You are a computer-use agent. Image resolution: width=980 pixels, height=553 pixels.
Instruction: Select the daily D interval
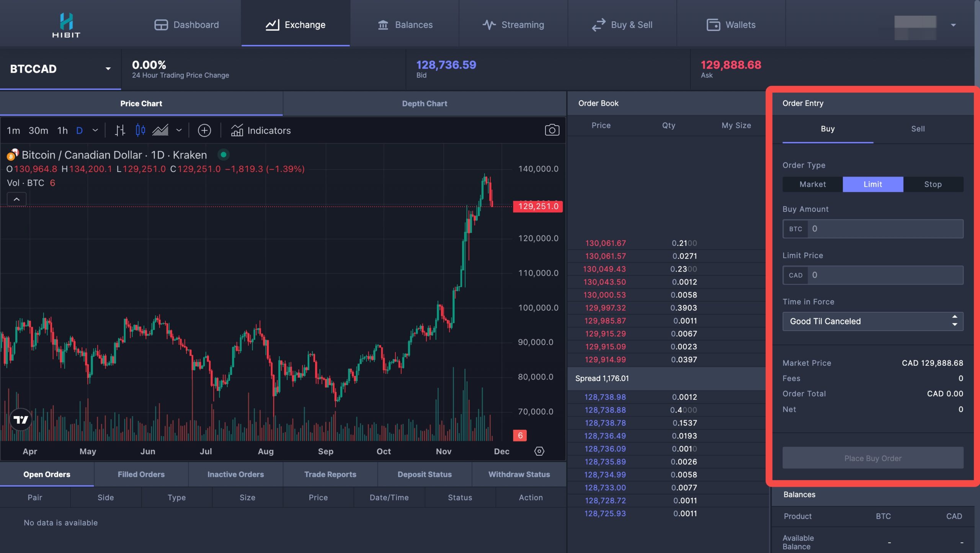79,131
